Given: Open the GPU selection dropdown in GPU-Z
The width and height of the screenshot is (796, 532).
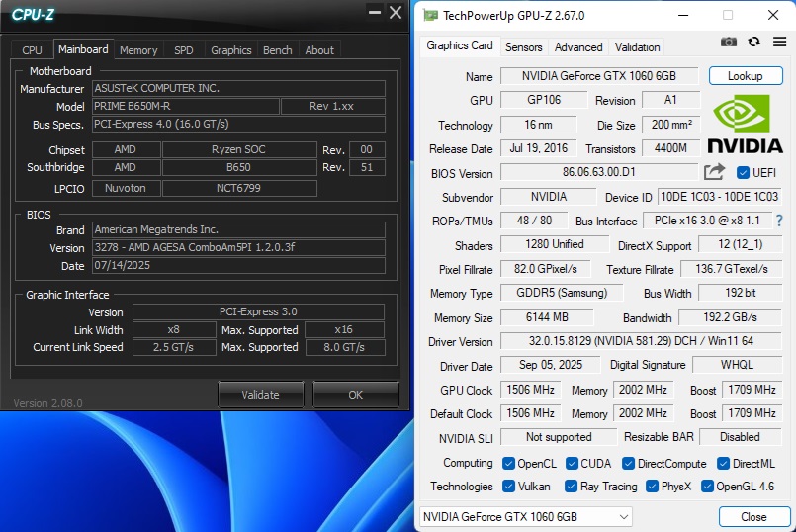Looking at the screenshot, I should pyautogui.click(x=526, y=517).
